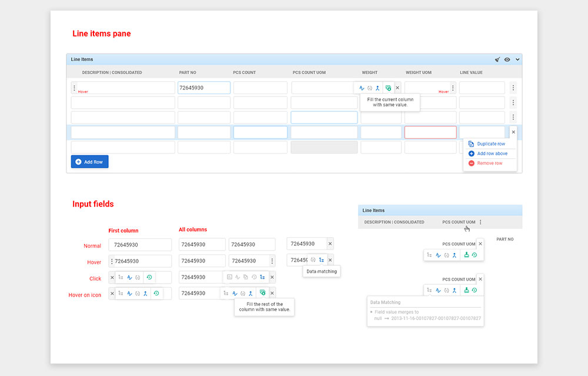Click the red-bordered Weight UOM input field
The image size is (588, 376).
point(430,132)
